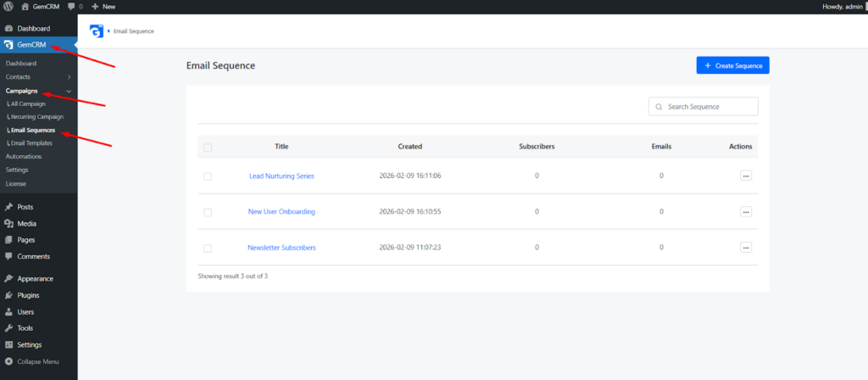Tick the select-all checkbox in table header

(208, 148)
